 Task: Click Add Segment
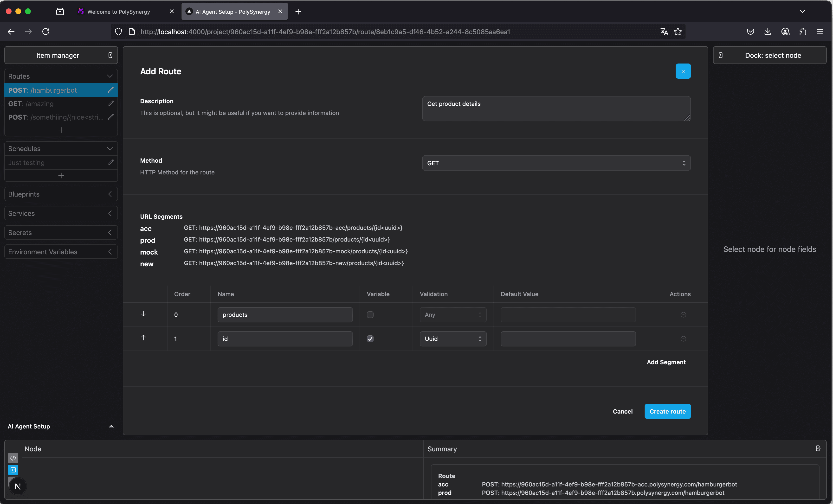click(x=666, y=362)
